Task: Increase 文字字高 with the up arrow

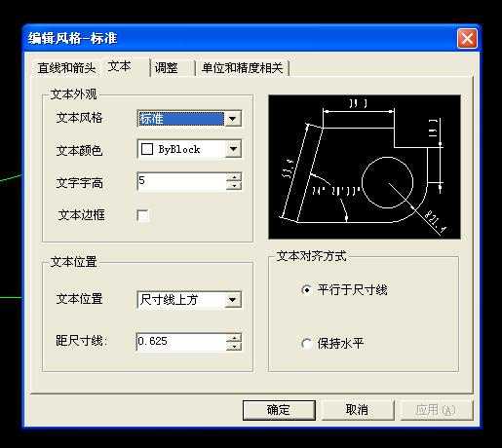Action: 234,177
